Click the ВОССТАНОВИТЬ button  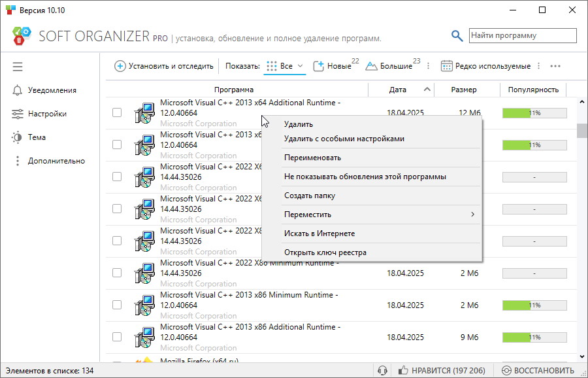tap(538, 371)
